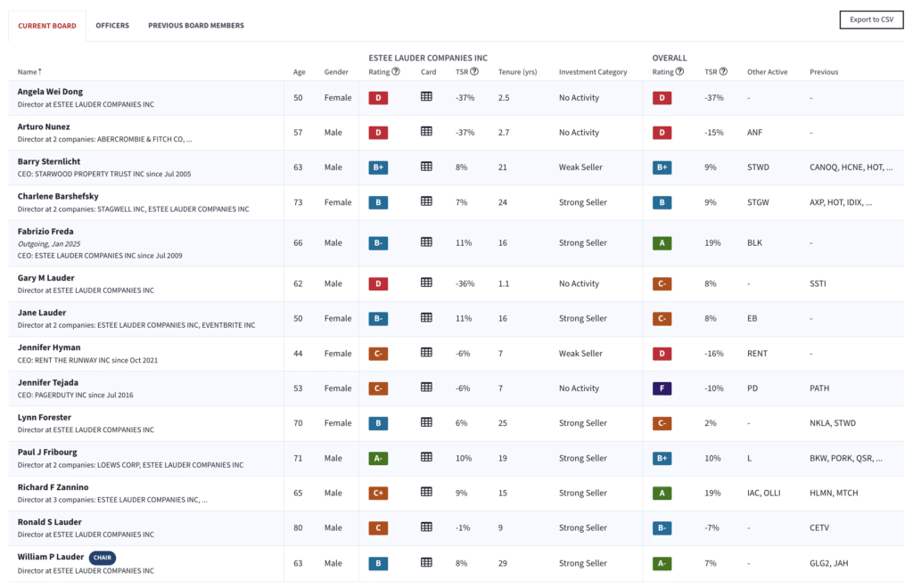Open the card icon for Jane Lauder
Image resolution: width=913 pixels, height=588 pixels.
426,317
